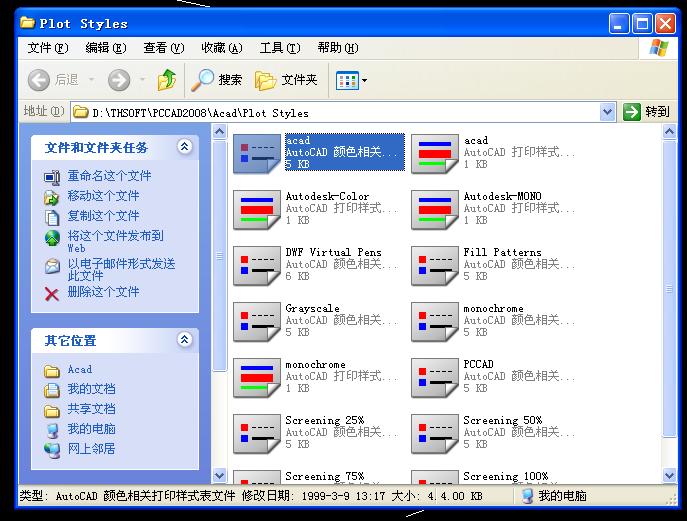Open the 收藏(A) menu
The width and height of the screenshot is (687, 521).
pyautogui.click(x=221, y=47)
